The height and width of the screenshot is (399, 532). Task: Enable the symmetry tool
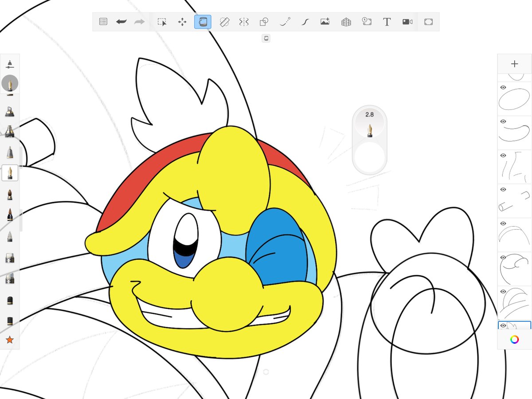point(244,22)
